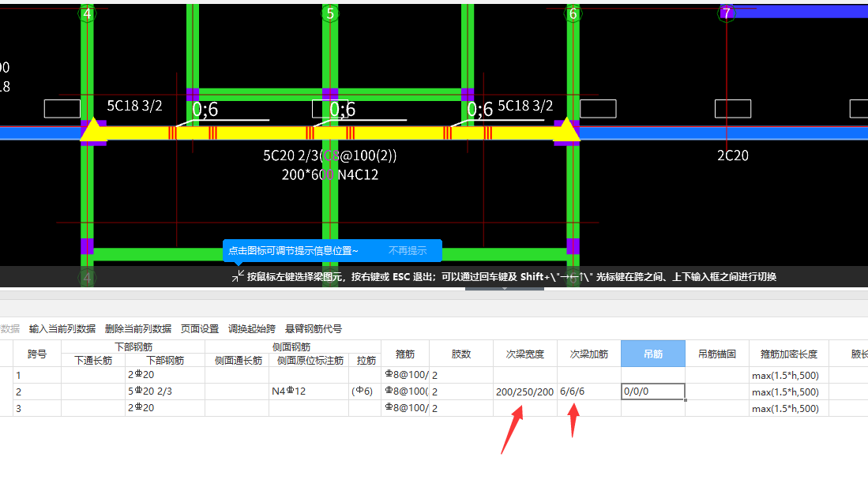This screenshot has width=868, height=502.
Task: Click the 跨号 column header
Action: tap(37, 354)
